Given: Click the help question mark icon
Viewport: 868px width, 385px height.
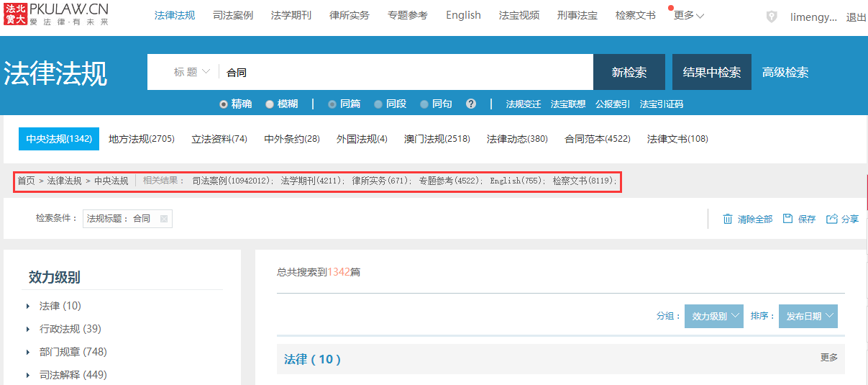Looking at the screenshot, I should 471,104.
